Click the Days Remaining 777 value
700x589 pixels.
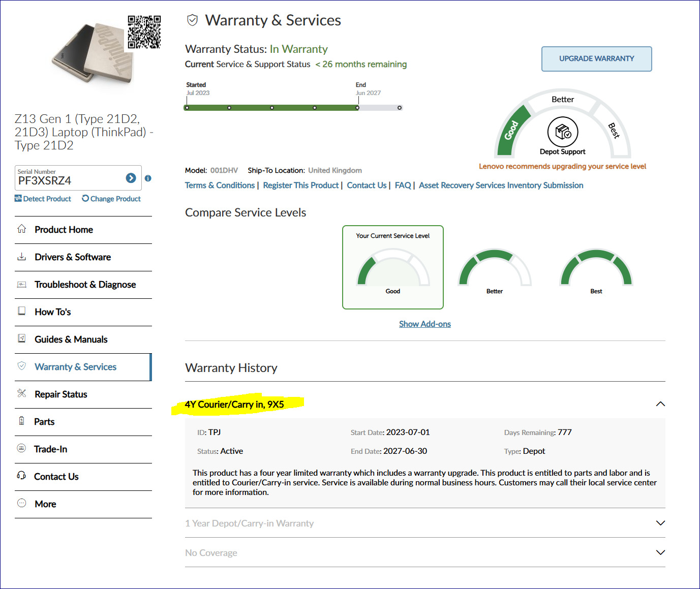(x=565, y=432)
